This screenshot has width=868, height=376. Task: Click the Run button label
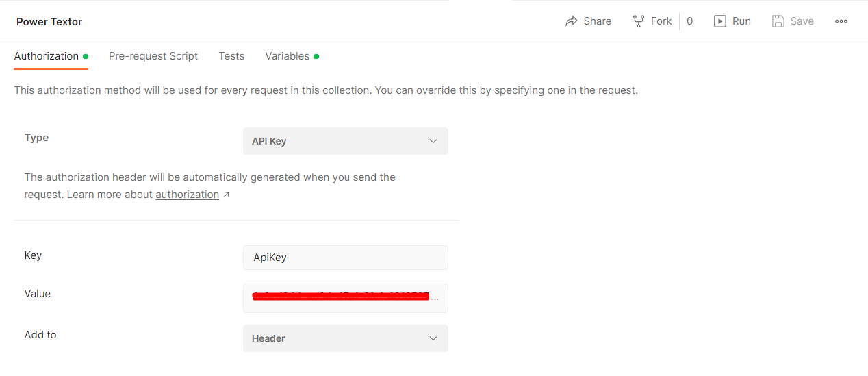tap(741, 21)
